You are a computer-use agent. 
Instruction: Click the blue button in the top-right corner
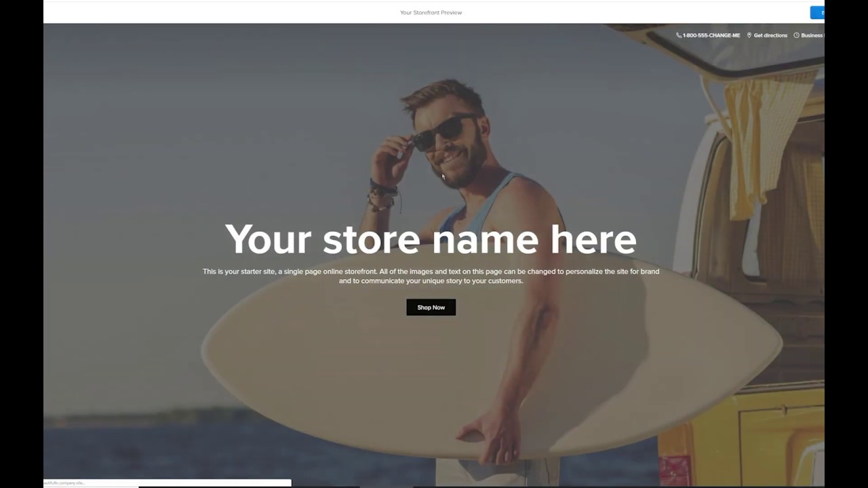tap(817, 12)
